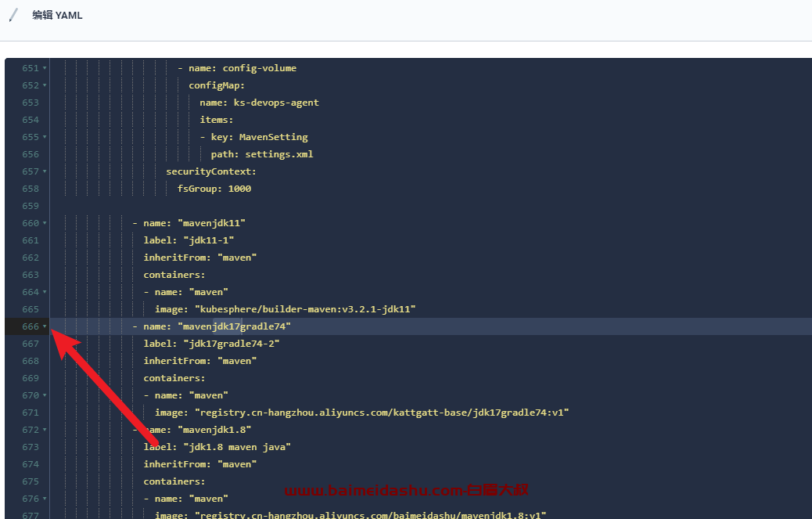Viewport: 812px width, 519px height.
Task: Click name "maven" on line 670
Action: coord(191,395)
